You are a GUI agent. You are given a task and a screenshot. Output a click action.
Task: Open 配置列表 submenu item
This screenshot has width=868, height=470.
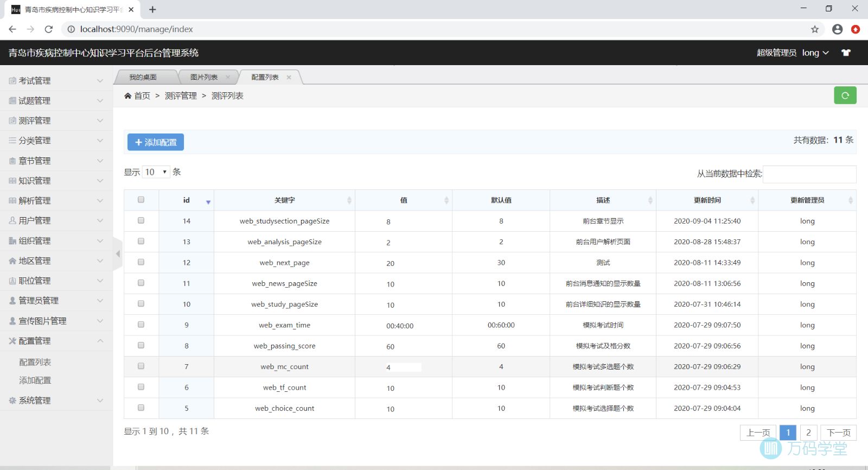(35, 362)
